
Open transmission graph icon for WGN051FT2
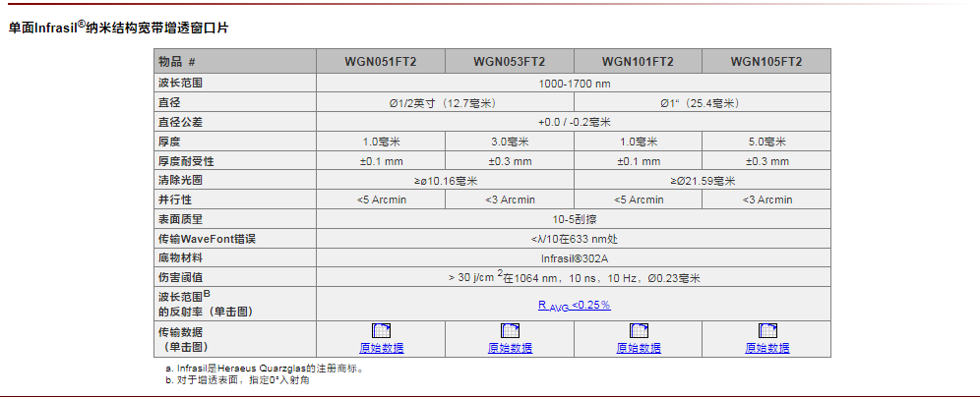[381, 331]
